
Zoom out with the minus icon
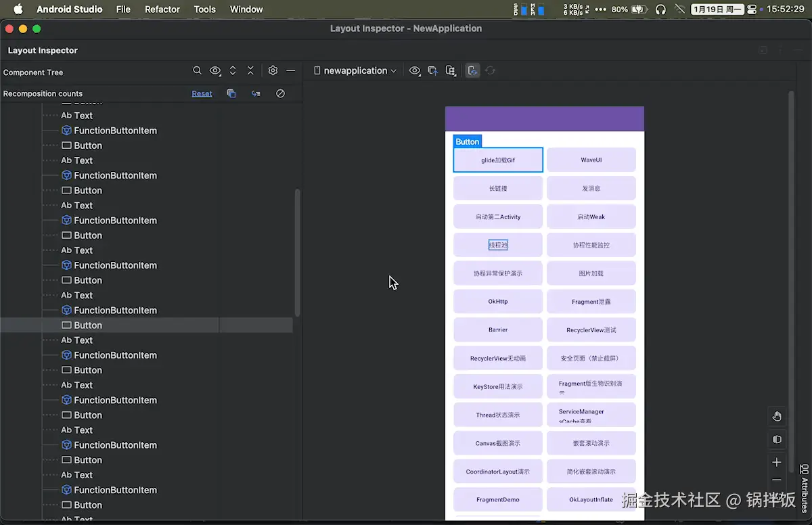(777, 480)
